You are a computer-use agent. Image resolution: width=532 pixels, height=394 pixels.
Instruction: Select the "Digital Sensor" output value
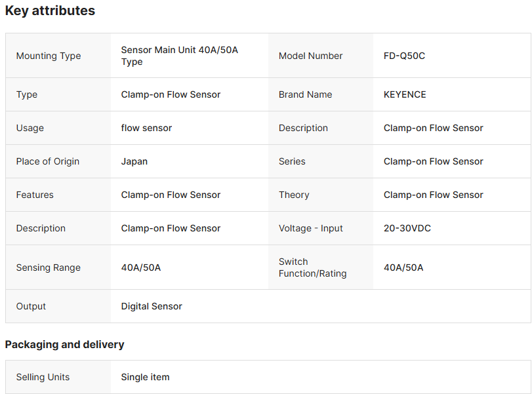coord(152,306)
